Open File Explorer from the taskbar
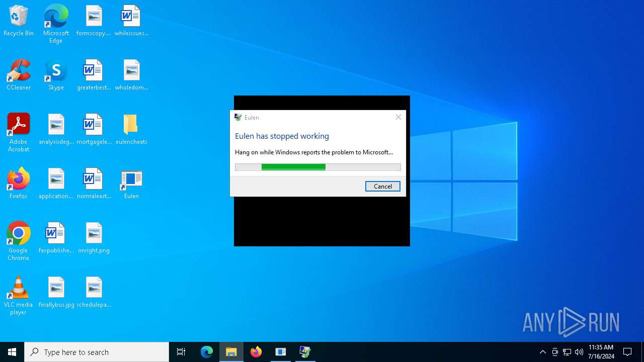This screenshot has width=644, height=362. pyautogui.click(x=231, y=352)
